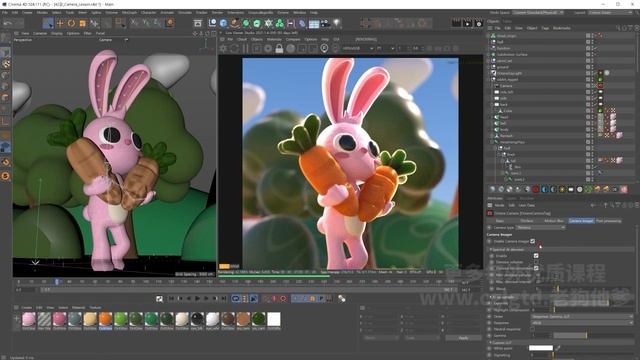This screenshot has height=360, width=640.
Task: Toggle the Denoise on completion checkbox
Action: pos(536,269)
